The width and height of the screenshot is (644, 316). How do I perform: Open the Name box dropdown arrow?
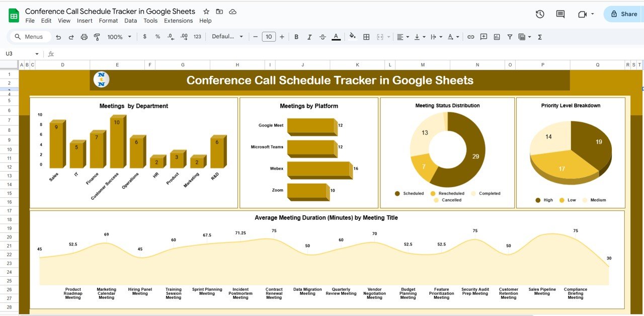click(x=37, y=54)
